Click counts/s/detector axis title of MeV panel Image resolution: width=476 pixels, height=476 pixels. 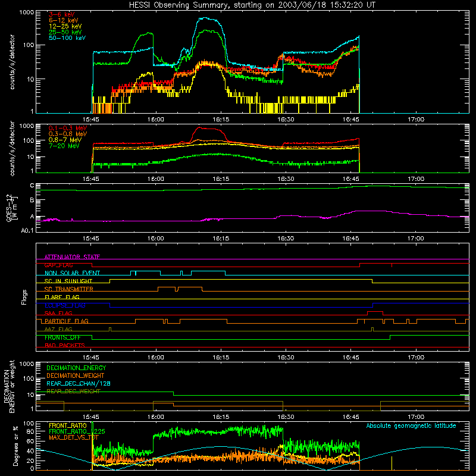coord(12,148)
